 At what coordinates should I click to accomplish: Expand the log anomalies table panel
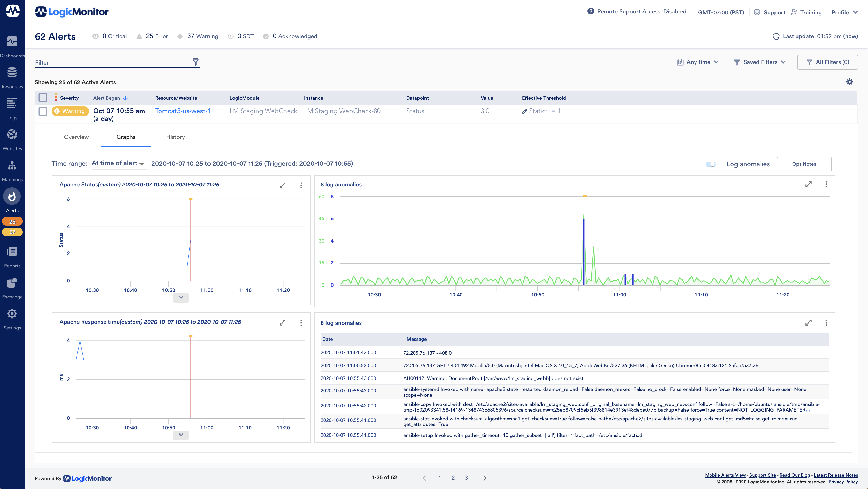pos(808,323)
